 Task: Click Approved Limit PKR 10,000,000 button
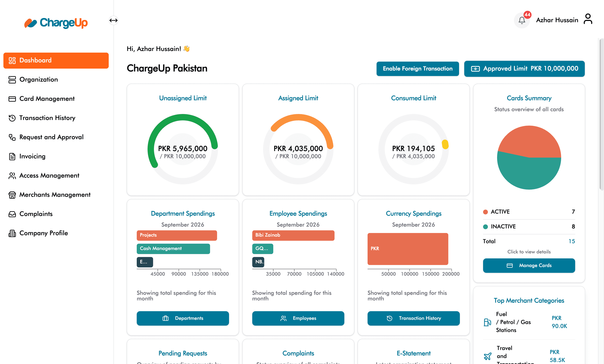[524, 69]
